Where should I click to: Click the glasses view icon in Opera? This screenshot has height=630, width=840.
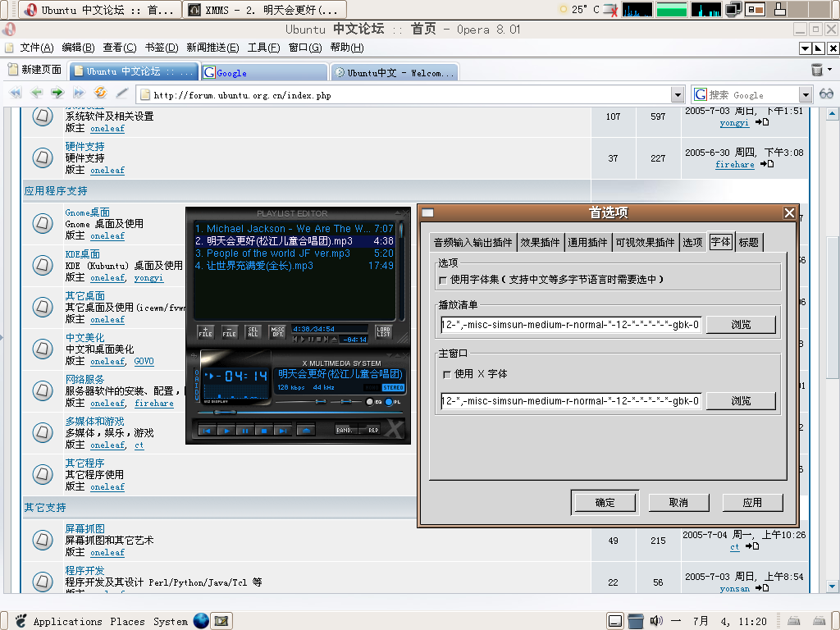tap(826, 94)
